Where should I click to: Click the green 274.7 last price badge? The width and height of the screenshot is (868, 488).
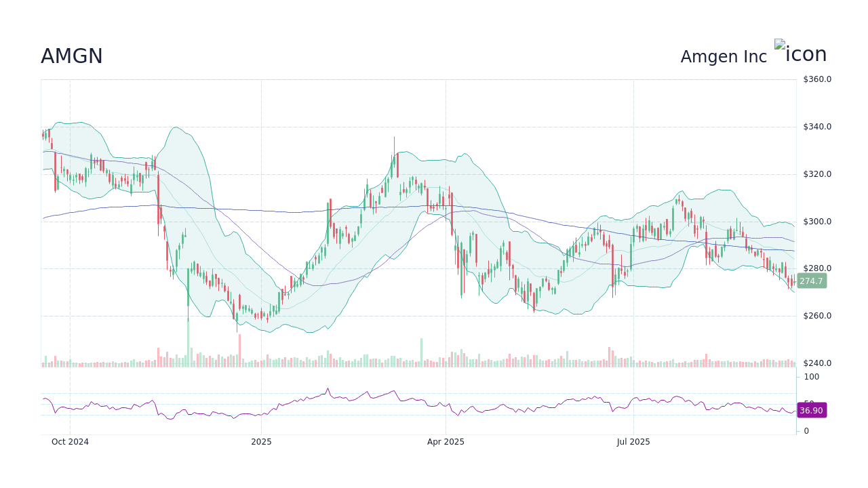click(811, 281)
